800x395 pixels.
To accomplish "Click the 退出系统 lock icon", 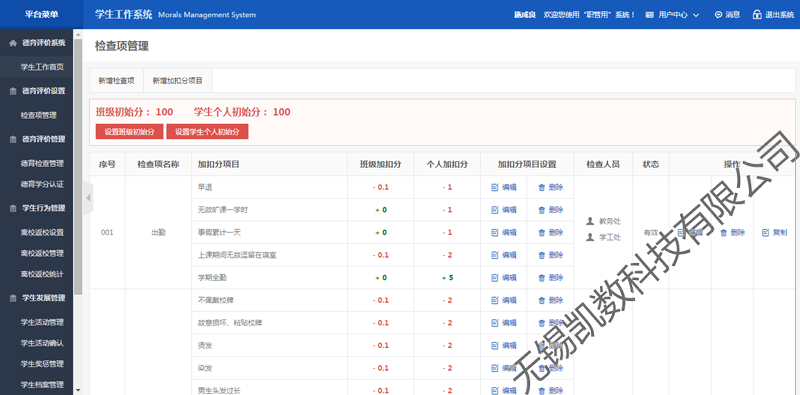I will pyautogui.click(x=757, y=15).
